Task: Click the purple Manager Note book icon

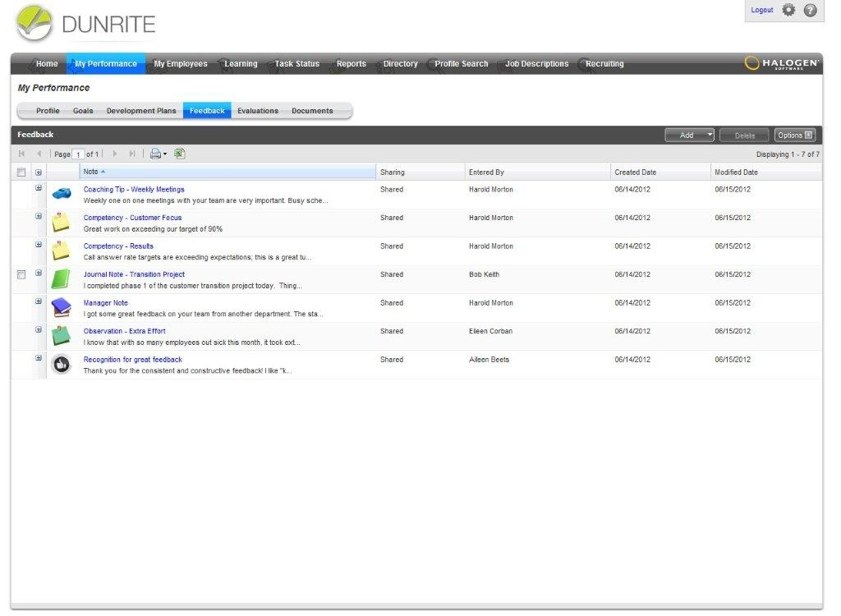Action: 61,307
